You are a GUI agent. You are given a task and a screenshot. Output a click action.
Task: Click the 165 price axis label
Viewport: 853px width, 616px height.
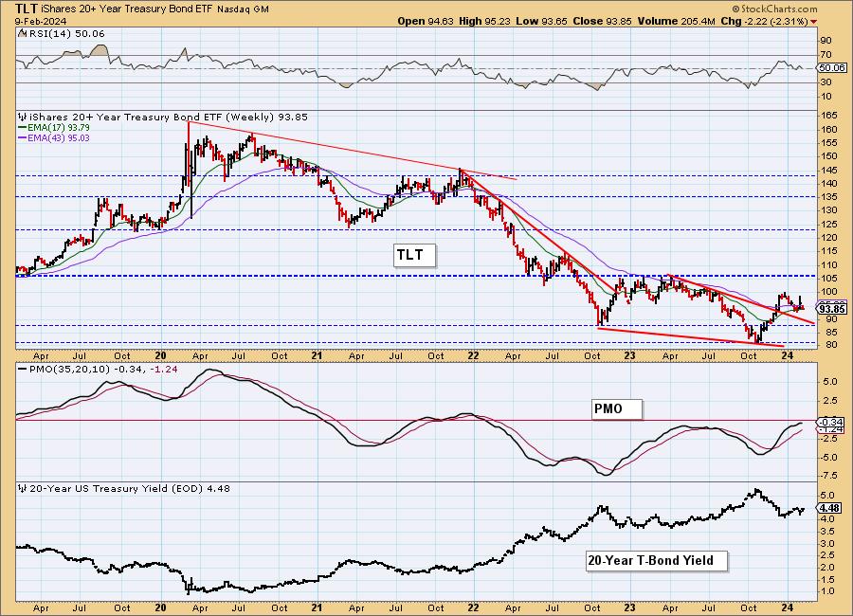point(829,116)
